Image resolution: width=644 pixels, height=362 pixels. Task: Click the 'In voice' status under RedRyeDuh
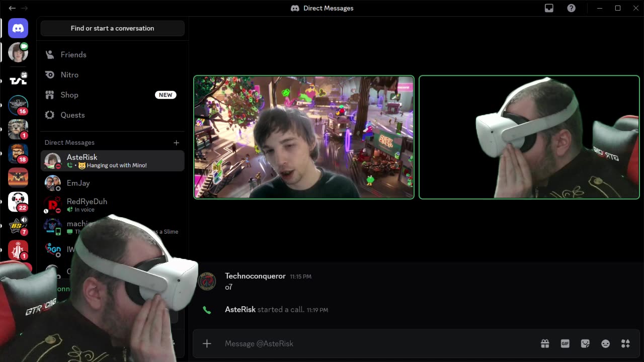click(x=85, y=210)
